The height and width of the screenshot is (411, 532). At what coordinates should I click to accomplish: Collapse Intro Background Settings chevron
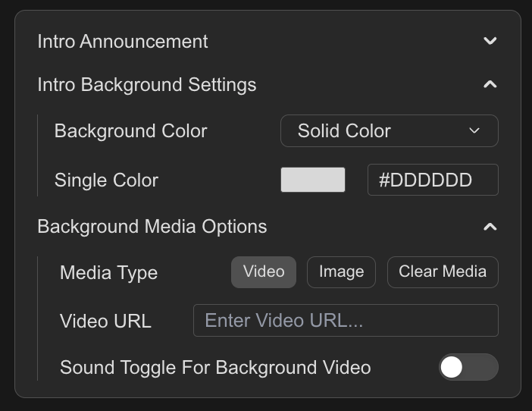[490, 84]
